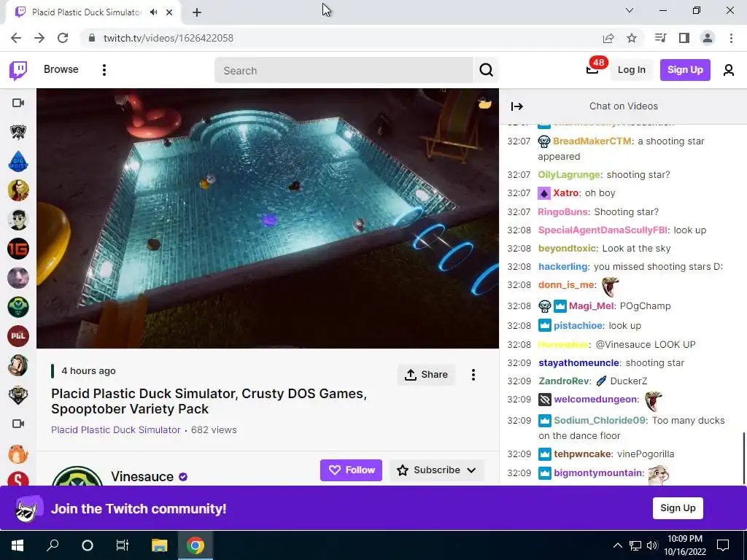The image size is (747, 560).
Task: Open the notifications inbox with 48 badge
Action: click(x=592, y=69)
